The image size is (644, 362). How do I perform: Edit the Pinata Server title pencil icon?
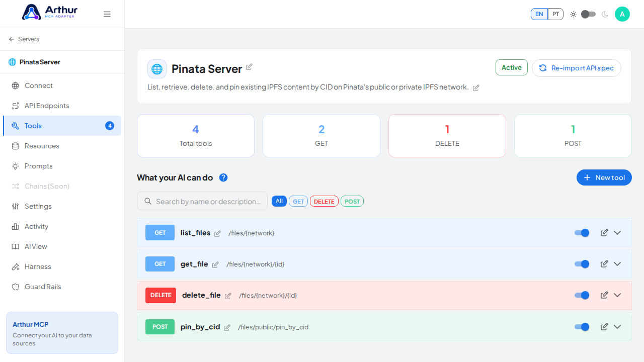(249, 67)
